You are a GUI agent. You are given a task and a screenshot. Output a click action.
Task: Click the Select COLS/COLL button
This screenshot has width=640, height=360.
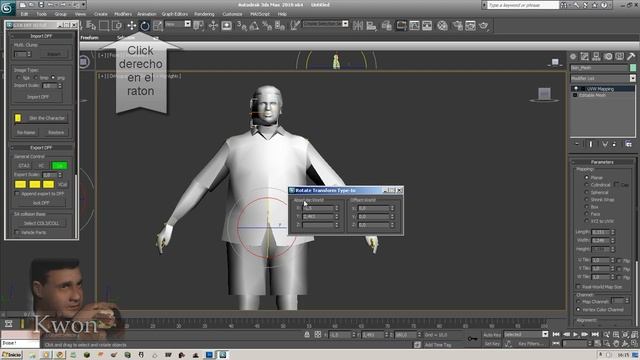[x=41, y=223]
